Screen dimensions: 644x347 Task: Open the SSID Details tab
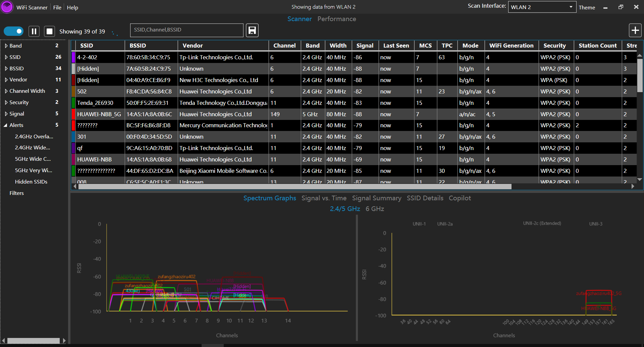425,198
